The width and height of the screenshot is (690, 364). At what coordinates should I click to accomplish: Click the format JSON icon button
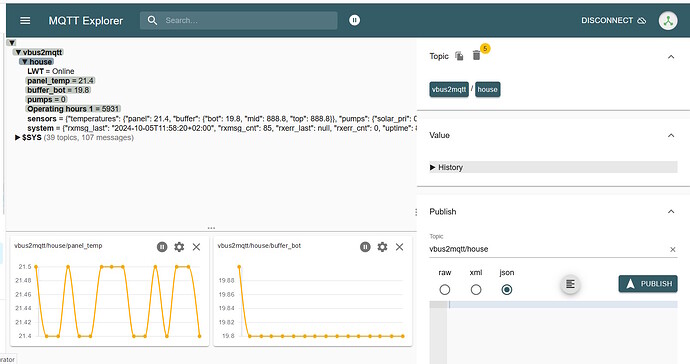(x=570, y=284)
